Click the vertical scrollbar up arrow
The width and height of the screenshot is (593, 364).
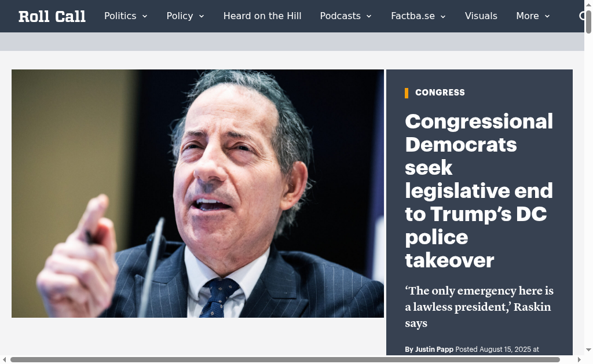click(588, 4)
